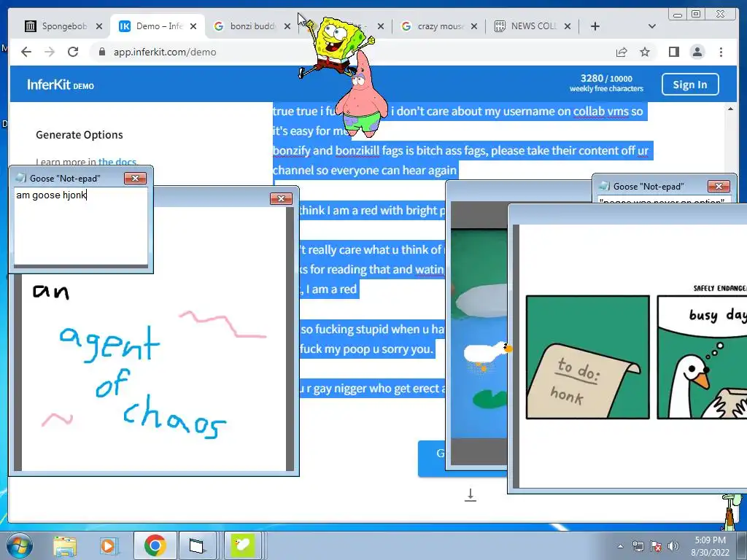Share this page icon in address bar

622,52
